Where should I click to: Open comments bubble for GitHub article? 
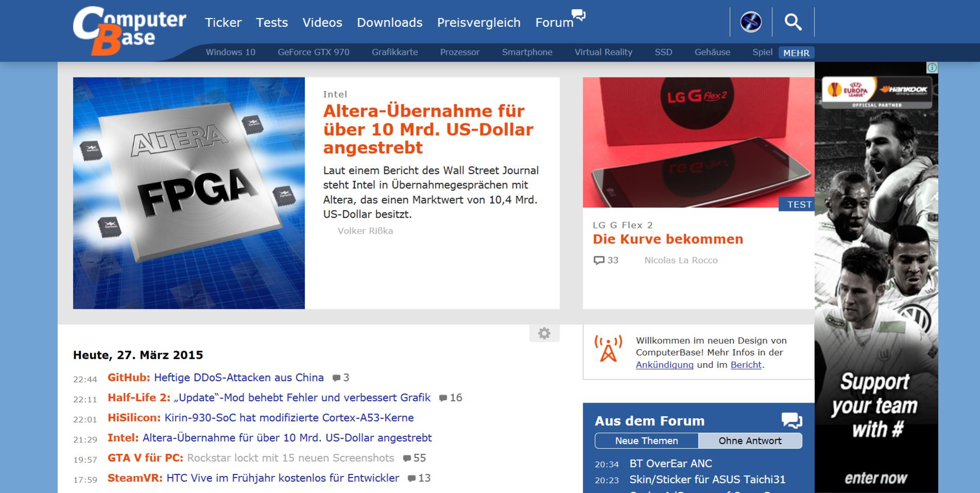click(341, 377)
